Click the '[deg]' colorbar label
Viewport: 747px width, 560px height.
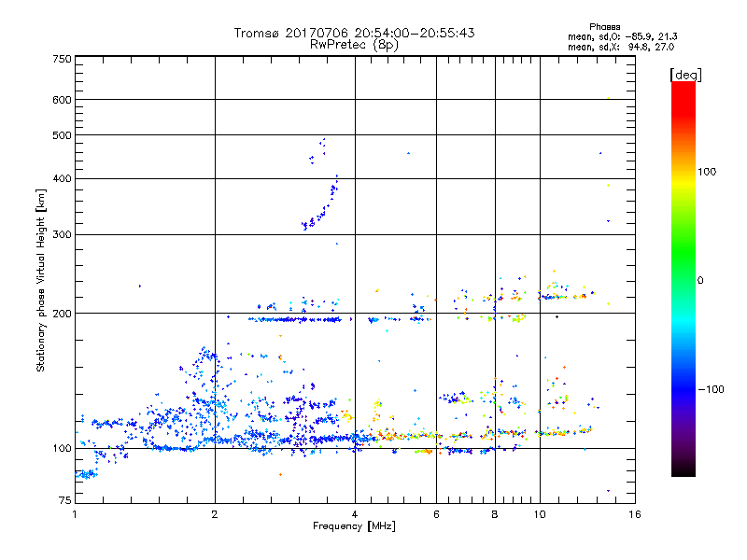(x=685, y=75)
